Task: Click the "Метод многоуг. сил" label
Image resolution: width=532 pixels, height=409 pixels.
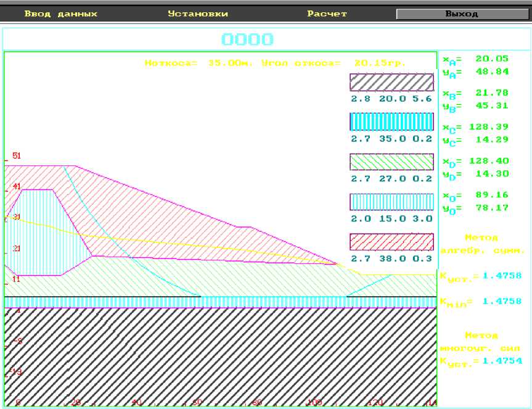Action: click(x=481, y=341)
